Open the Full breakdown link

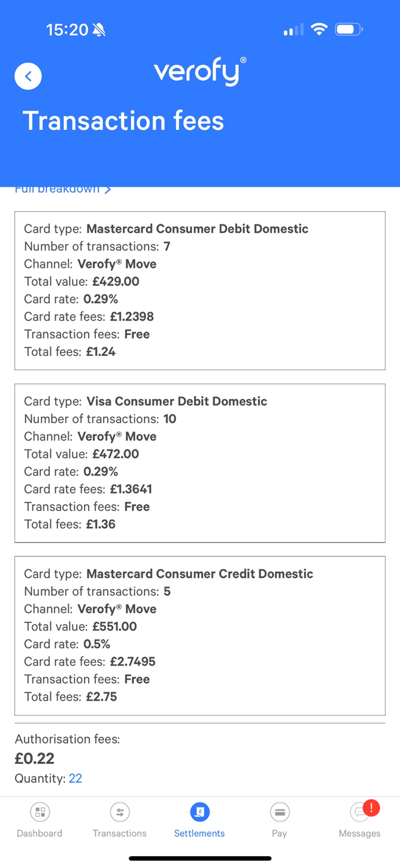click(57, 190)
